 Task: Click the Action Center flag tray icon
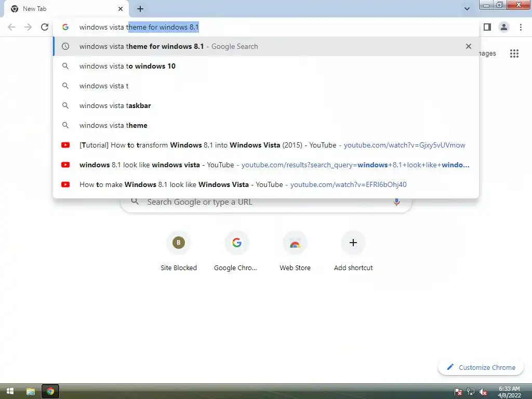(458, 392)
